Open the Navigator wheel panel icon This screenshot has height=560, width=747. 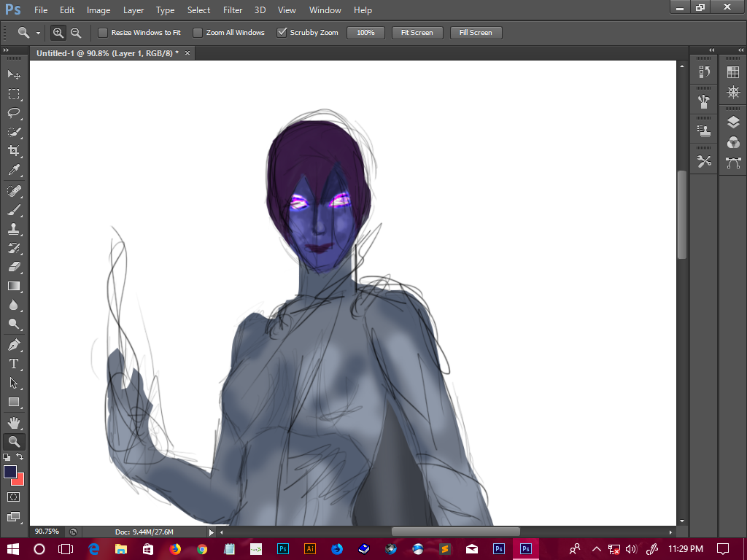point(733,92)
